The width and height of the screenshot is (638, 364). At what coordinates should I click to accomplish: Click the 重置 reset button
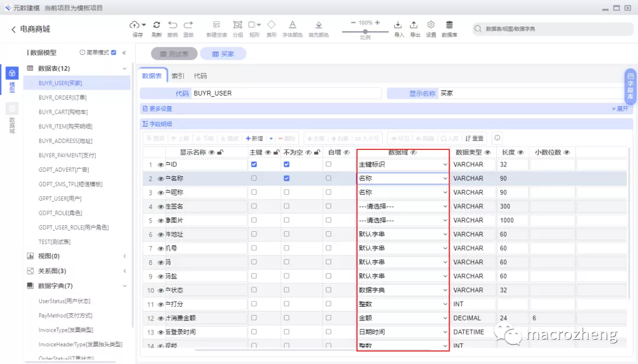474,138
